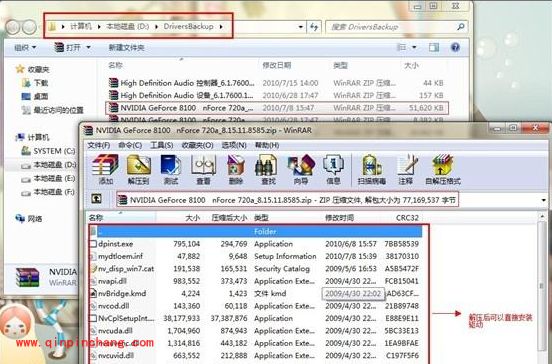This screenshot has width=552, height=364.
Task: Click the Extract To (解压到) toolbar icon
Action: pos(139,170)
